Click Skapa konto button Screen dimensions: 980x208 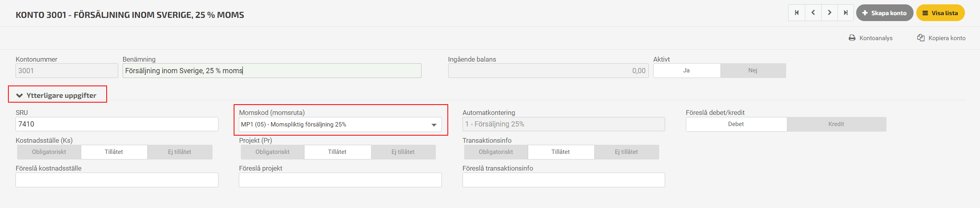(x=884, y=13)
